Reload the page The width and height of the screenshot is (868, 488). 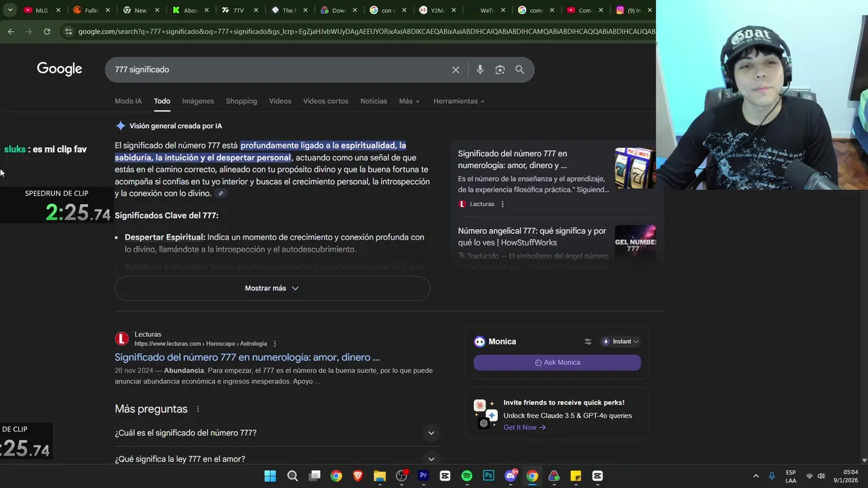47,31
